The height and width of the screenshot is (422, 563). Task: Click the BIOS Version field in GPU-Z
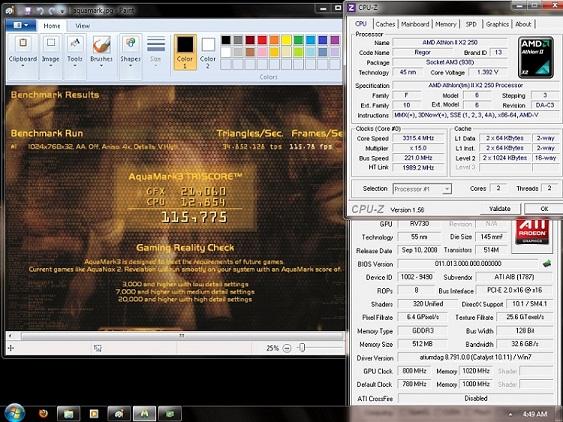tap(468, 264)
